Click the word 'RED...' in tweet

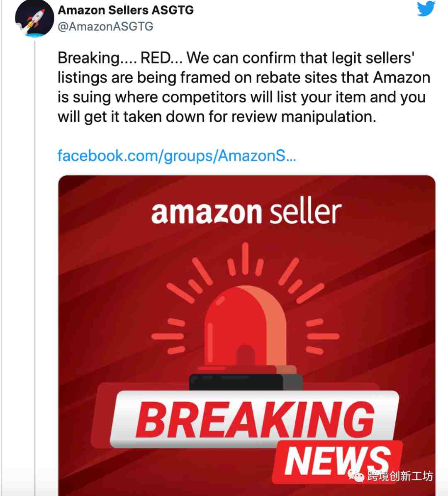point(161,58)
